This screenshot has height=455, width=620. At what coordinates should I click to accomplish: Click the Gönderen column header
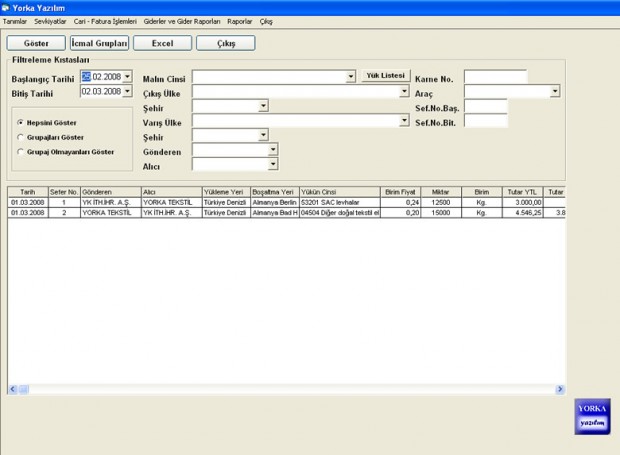tap(111, 192)
